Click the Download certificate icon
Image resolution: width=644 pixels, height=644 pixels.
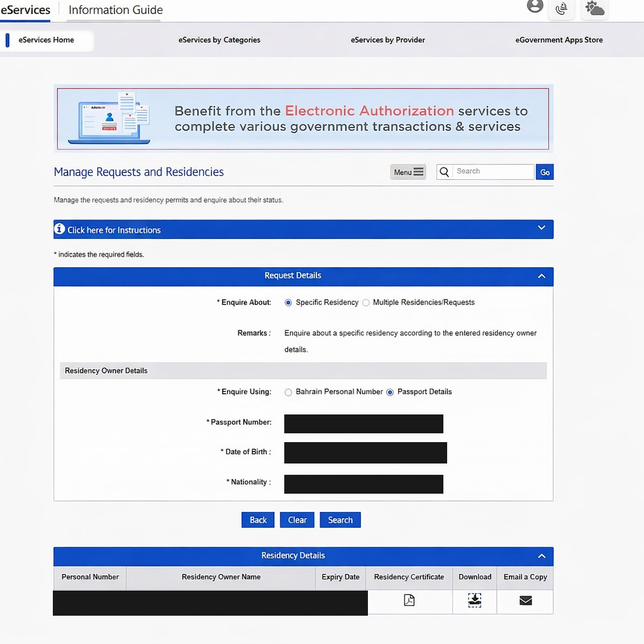(x=475, y=600)
